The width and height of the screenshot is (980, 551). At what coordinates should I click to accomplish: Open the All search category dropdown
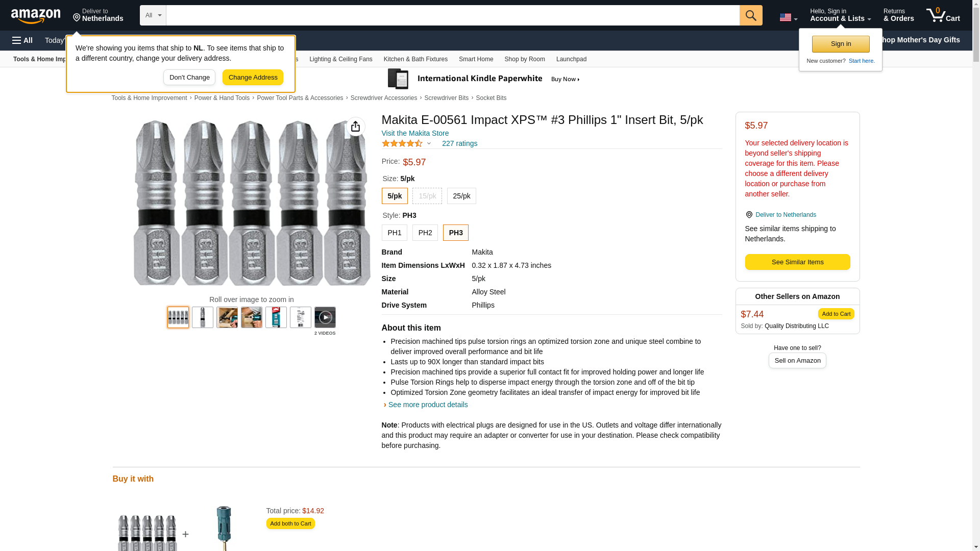point(153,15)
